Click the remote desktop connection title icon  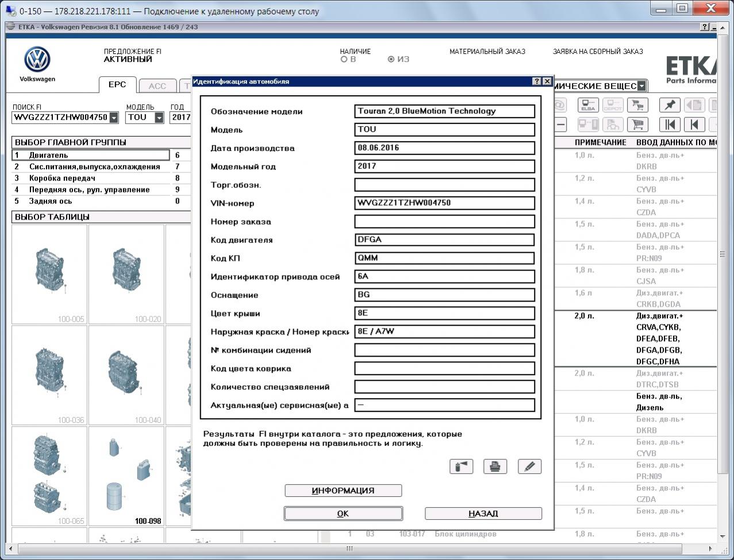(x=11, y=11)
